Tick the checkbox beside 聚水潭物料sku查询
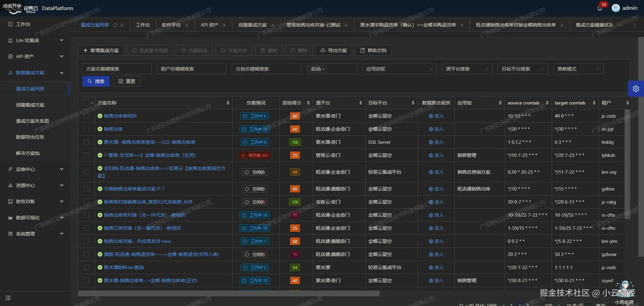The height and width of the screenshot is (306, 644). click(86, 267)
